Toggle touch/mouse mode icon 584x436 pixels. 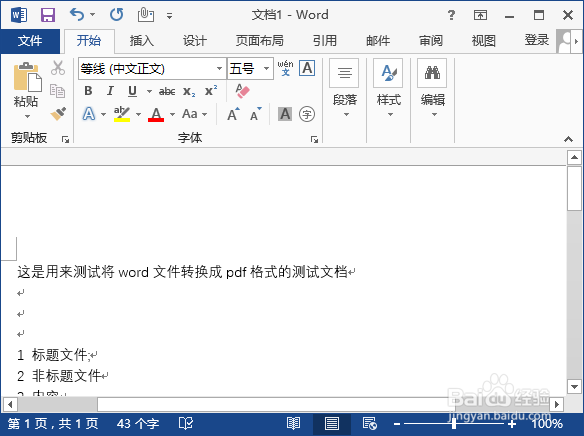pyautogui.click(x=146, y=15)
